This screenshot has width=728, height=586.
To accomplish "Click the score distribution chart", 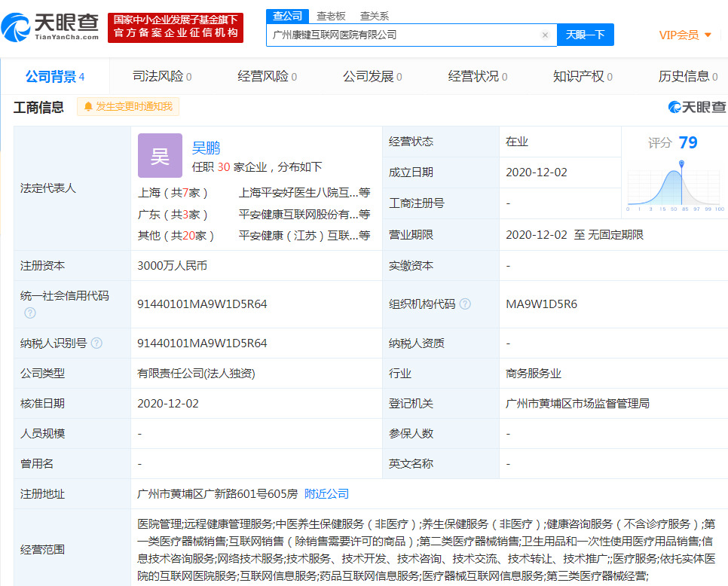I will click(x=674, y=187).
